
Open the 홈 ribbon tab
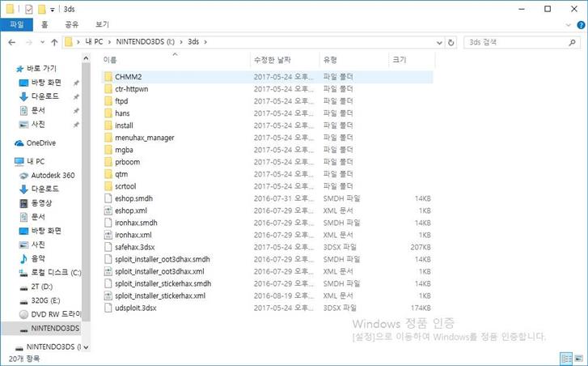click(x=44, y=25)
